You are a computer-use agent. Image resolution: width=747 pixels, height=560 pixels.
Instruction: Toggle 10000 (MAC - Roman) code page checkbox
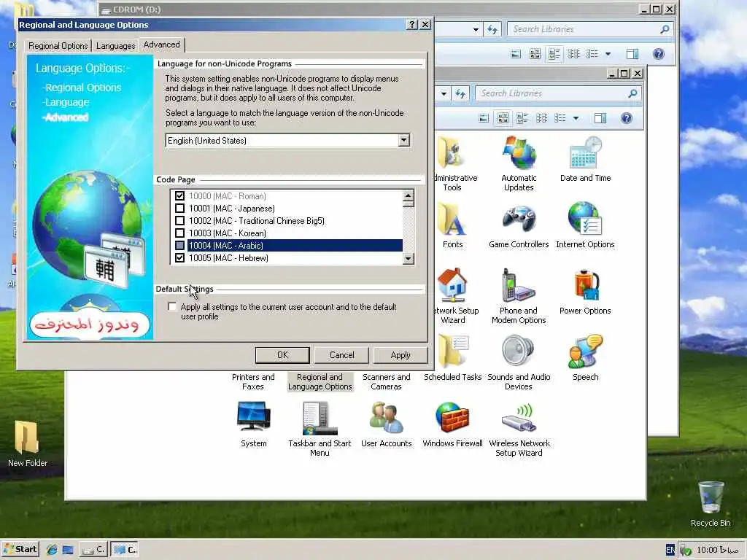click(x=179, y=195)
